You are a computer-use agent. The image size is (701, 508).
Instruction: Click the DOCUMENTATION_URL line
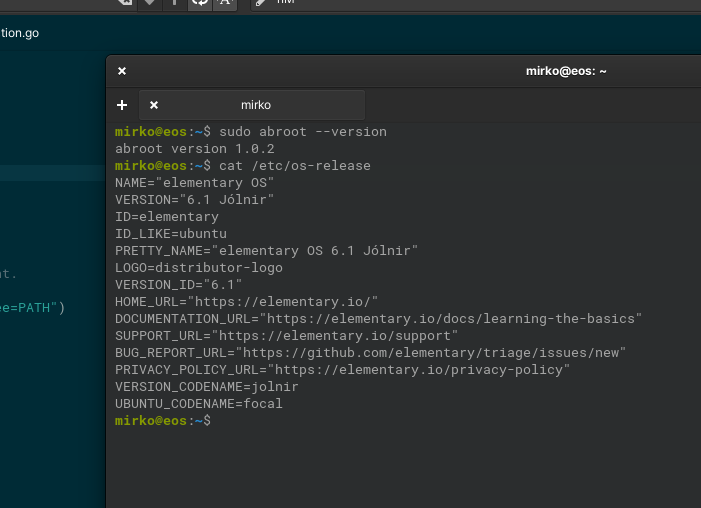point(379,319)
